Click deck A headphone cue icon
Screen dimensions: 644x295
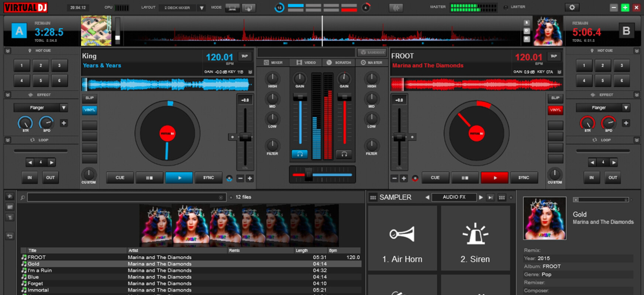300,154
